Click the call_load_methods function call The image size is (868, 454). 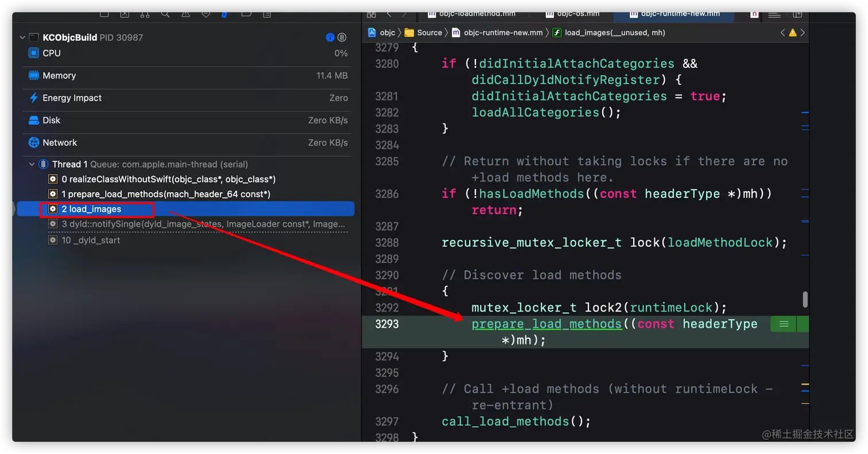click(x=505, y=422)
